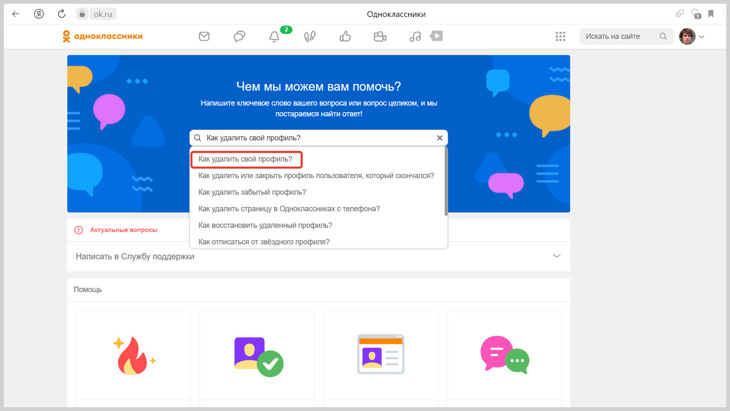Choose suggestion about deleting page from phone
The image size is (730, 411).
point(289,209)
